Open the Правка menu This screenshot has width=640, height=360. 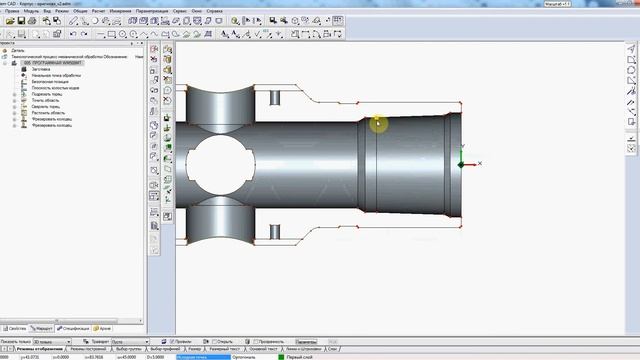(x=12, y=11)
